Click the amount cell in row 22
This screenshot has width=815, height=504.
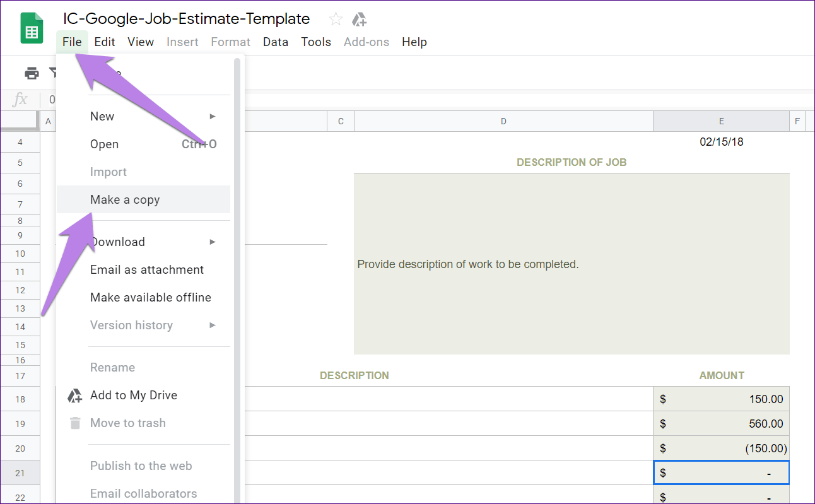tap(721, 495)
